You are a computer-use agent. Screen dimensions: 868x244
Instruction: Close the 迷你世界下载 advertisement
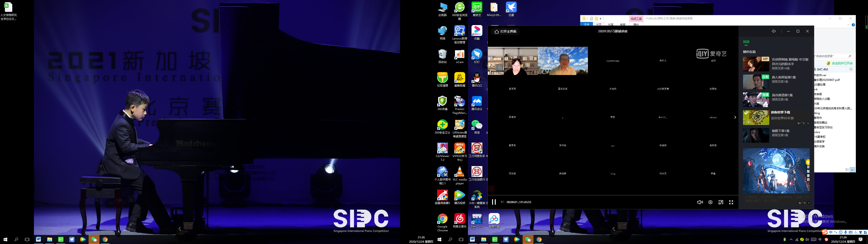click(808, 123)
